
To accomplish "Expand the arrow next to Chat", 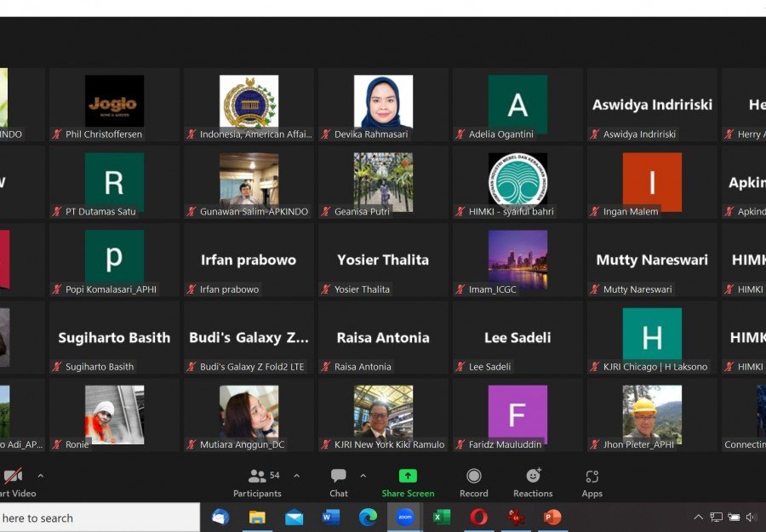I will coord(363,476).
